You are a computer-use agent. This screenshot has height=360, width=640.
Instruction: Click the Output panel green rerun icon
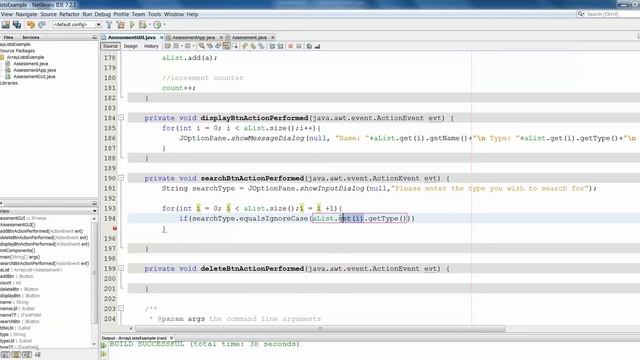point(104,345)
